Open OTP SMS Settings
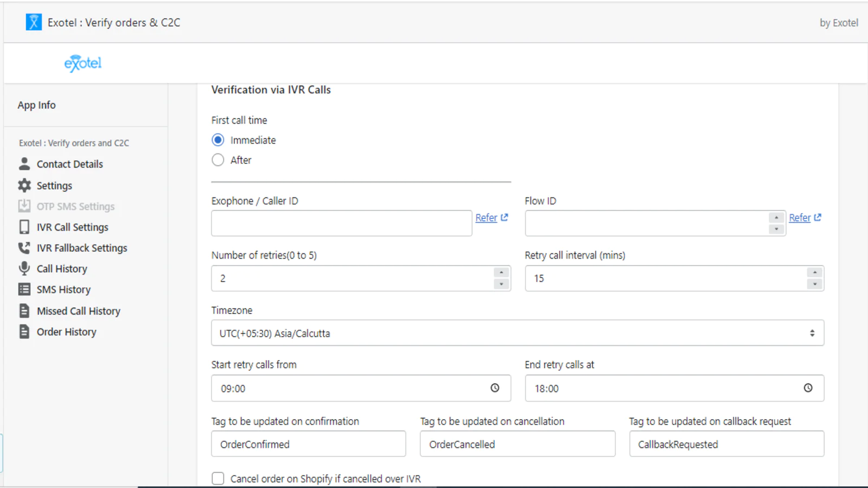868x488 pixels. click(x=76, y=206)
